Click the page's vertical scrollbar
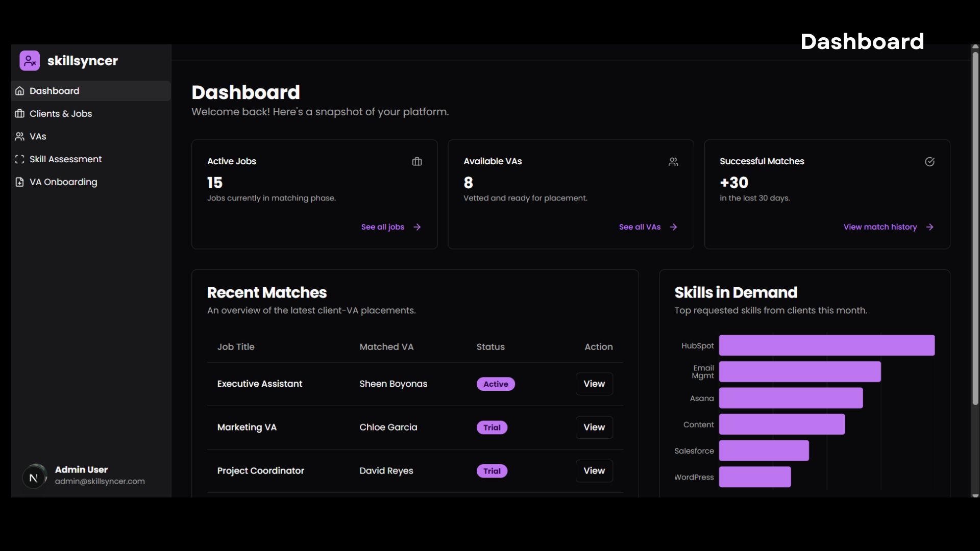 coord(975,230)
